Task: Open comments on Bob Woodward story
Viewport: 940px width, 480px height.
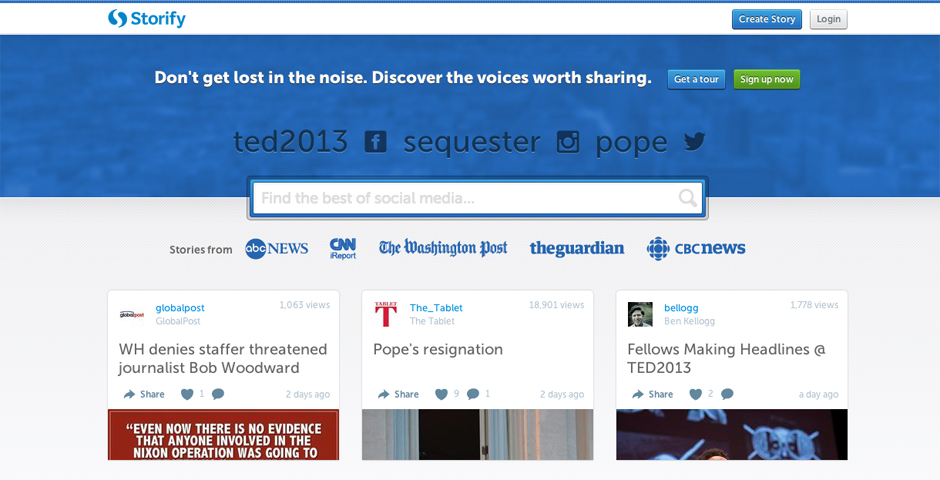Action: 218,394
